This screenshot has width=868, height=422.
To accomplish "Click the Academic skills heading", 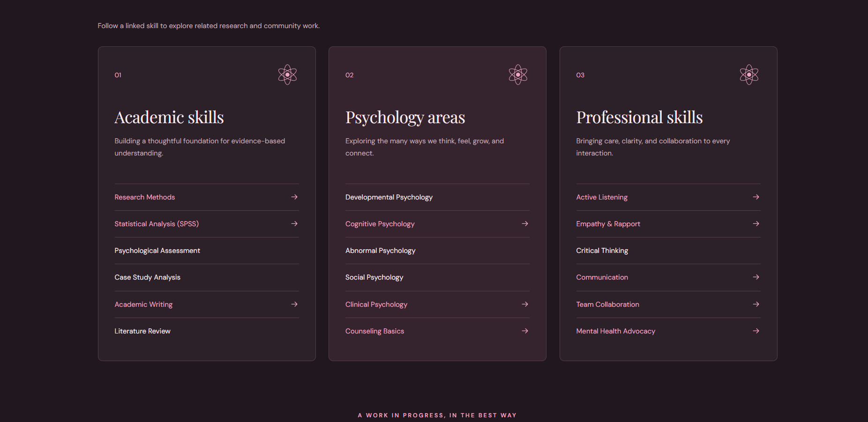I will point(169,117).
